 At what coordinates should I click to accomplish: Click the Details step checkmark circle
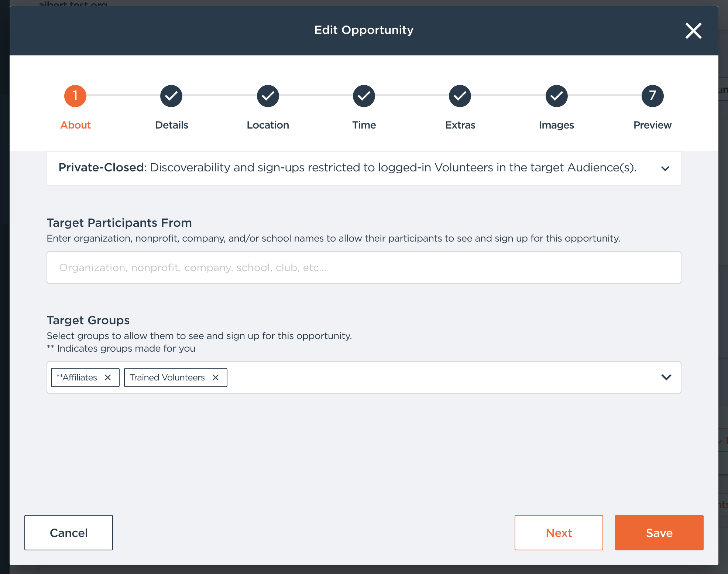coord(171,96)
